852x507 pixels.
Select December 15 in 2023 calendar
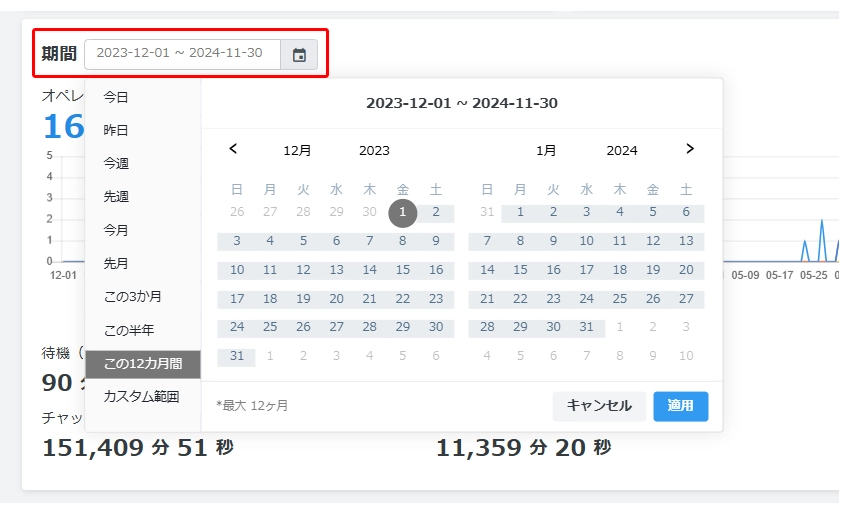pyautogui.click(x=403, y=270)
